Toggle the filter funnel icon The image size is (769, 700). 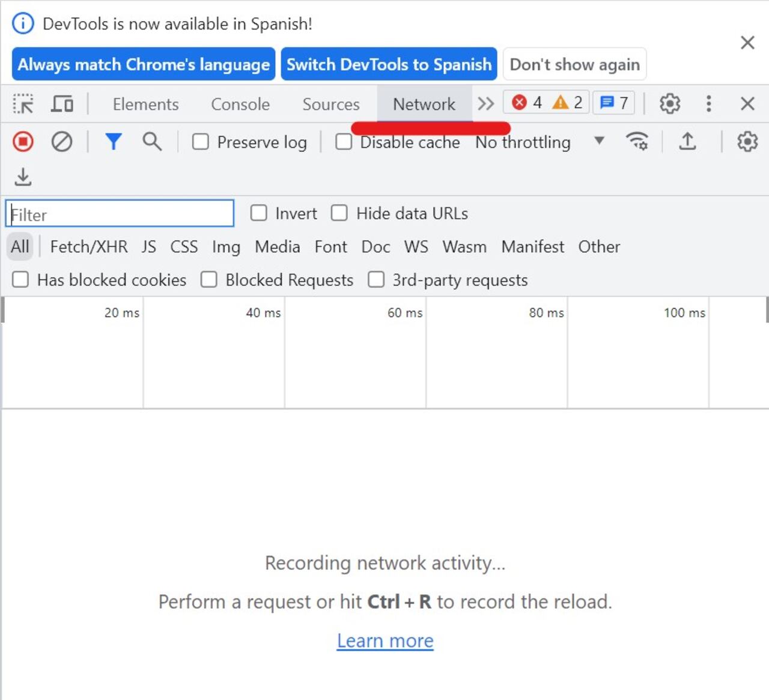point(114,142)
